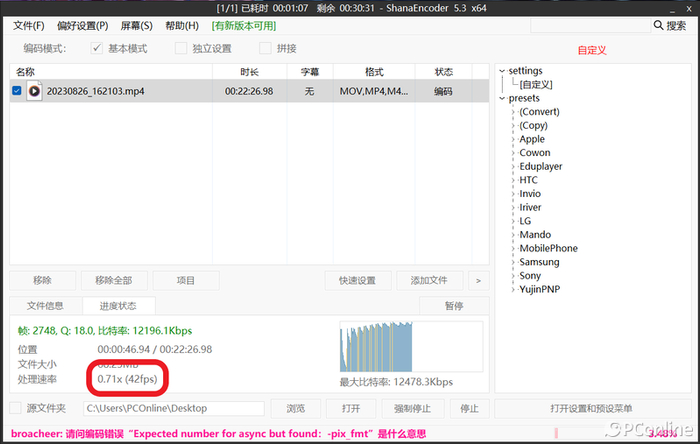Click the 打开 button
Viewport: 700px width, 444px height.
pos(351,408)
